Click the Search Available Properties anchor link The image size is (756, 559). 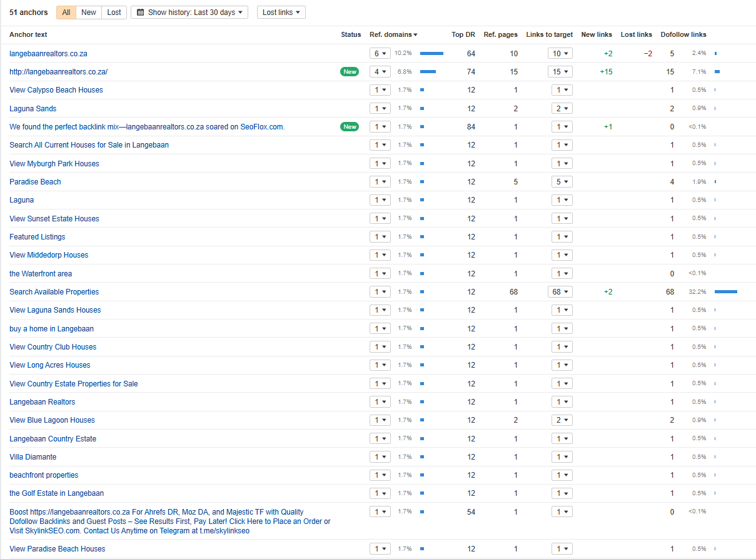click(54, 292)
